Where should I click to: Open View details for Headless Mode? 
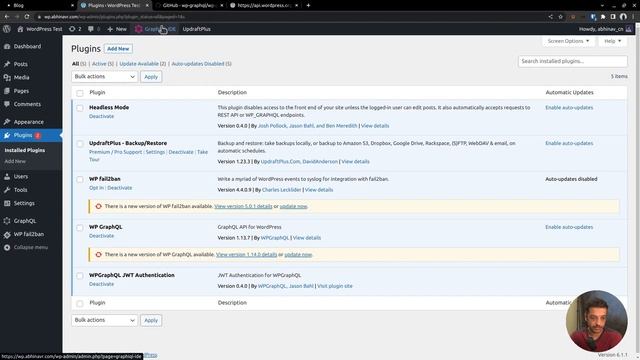[x=375, y=126]
